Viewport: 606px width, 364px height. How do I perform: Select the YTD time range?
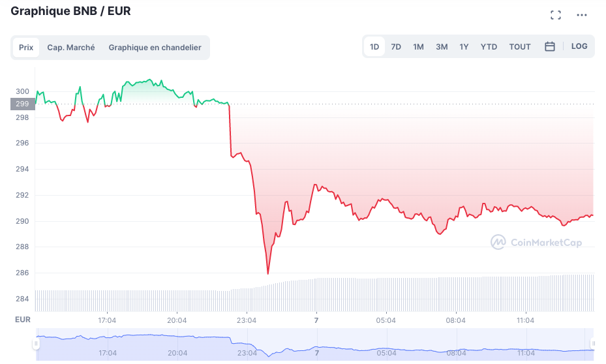point(489,47)
